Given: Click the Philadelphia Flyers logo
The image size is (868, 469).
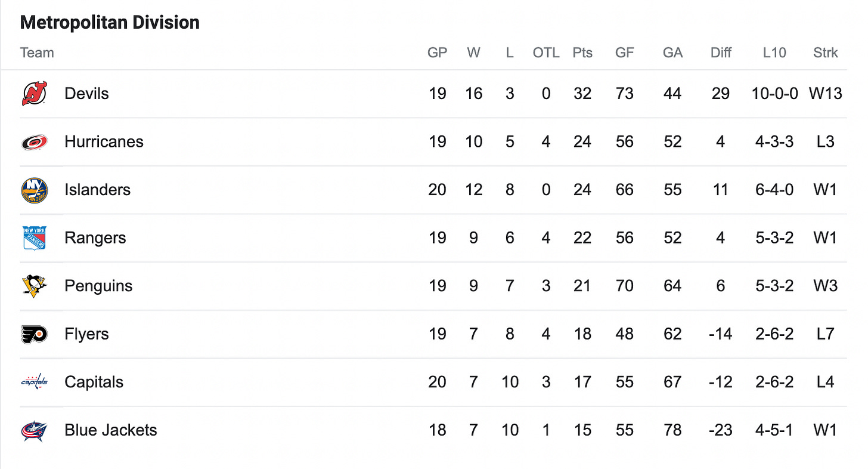Looking at the screenshot, I should [34, 334].
